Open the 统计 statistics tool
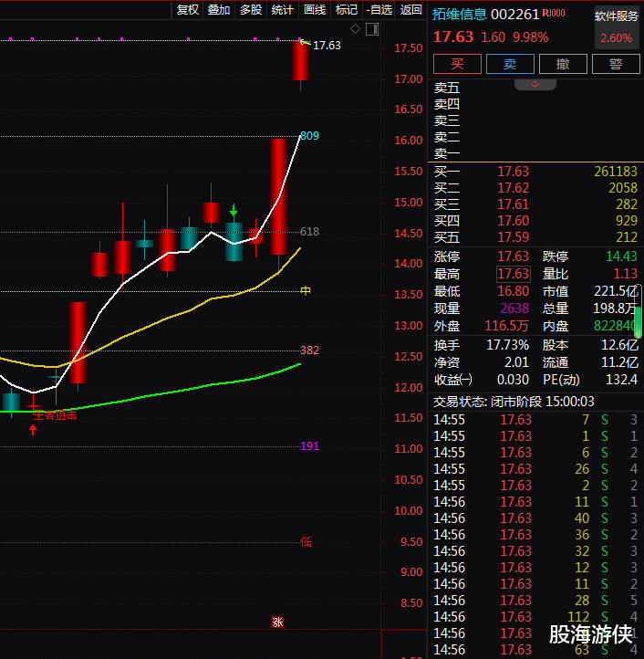Viewport: 644px width, 659px height. 282,10
